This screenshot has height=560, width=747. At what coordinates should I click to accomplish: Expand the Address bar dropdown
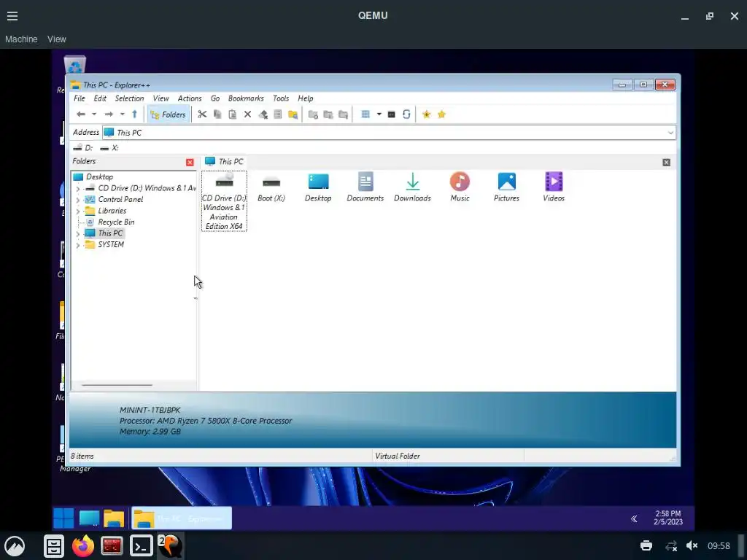670,133
